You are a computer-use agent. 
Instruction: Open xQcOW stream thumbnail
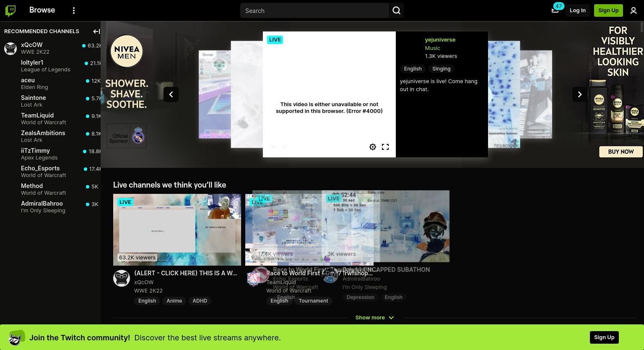[x=177, y=230]
